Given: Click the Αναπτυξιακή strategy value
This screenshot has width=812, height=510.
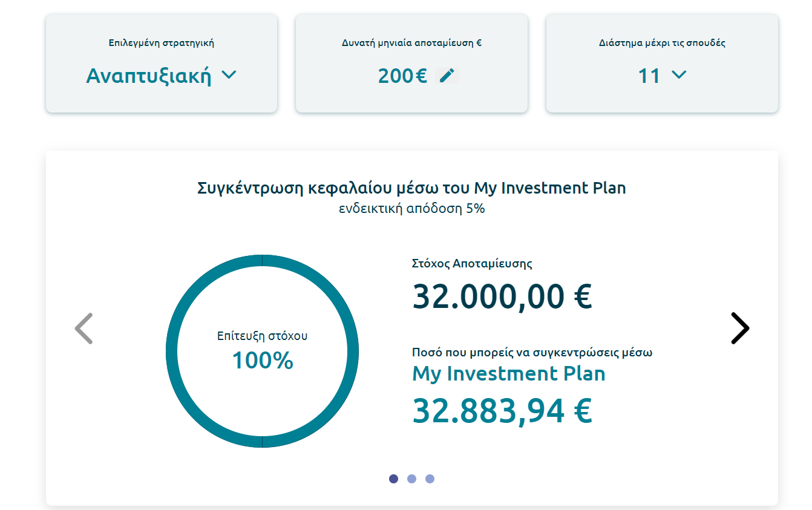Looking at the screenshot, I should [x=149, y=76].
